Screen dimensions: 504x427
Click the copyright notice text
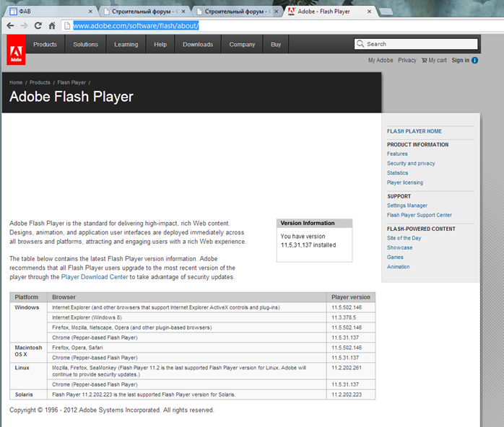coord(111,410)
